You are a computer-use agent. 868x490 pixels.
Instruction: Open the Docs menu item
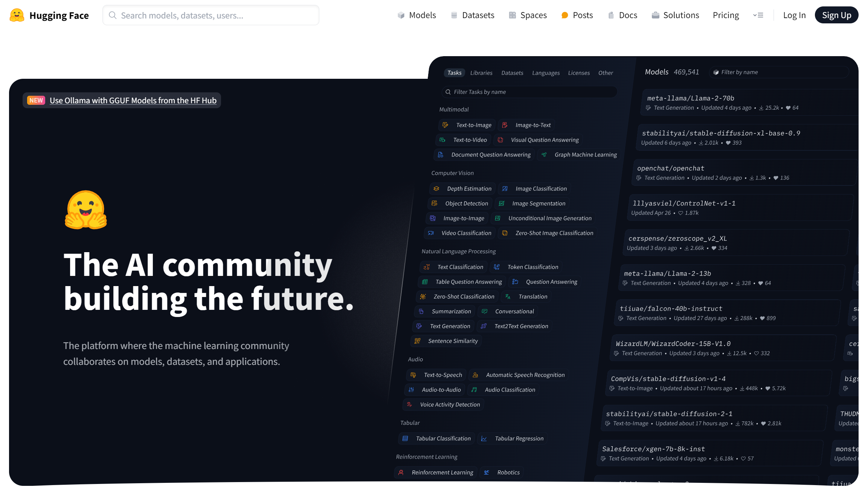point(622,15)
